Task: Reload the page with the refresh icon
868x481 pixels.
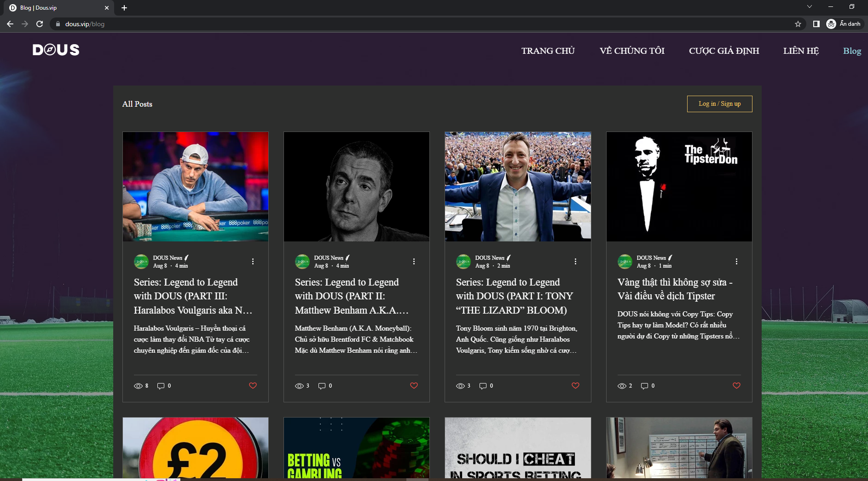Action: 40,24
